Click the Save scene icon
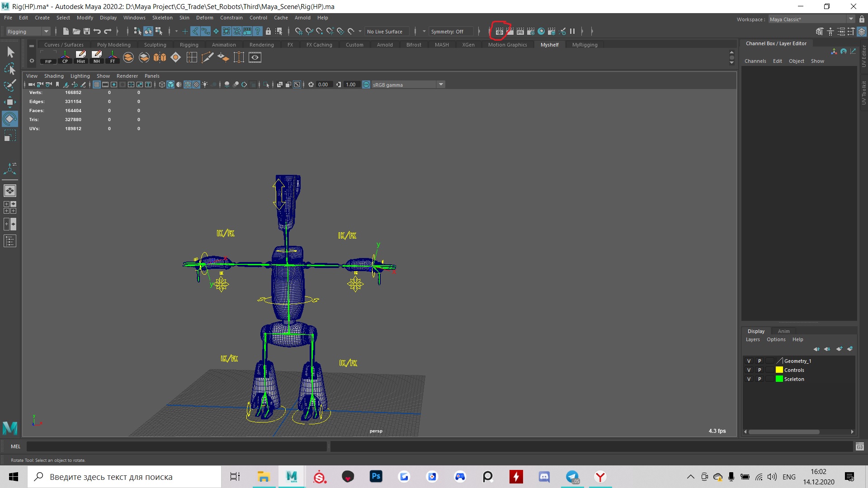Viewport: 868px width, 488px height. point(87,31)
